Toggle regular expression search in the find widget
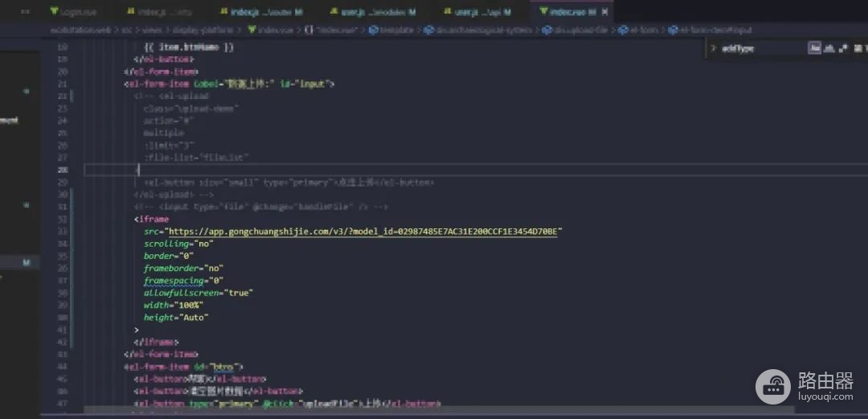The width and height of the screenshot is (868, 419). [x=843, y=48]
